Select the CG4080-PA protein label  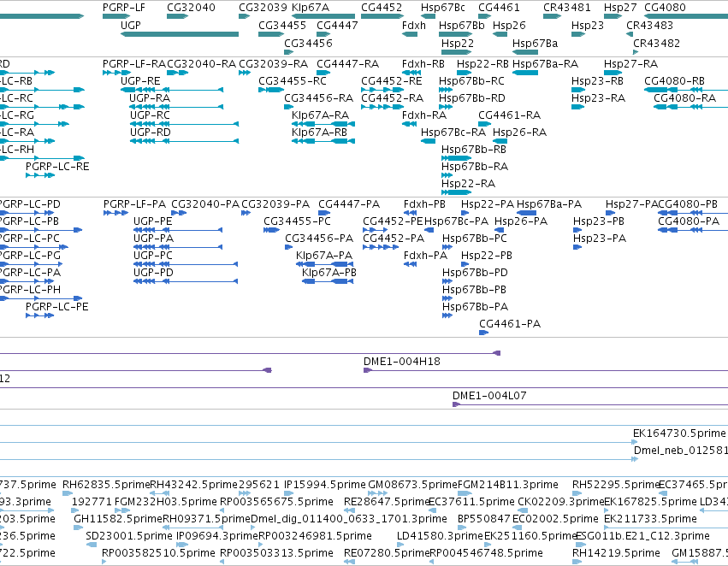click(689, 221)
